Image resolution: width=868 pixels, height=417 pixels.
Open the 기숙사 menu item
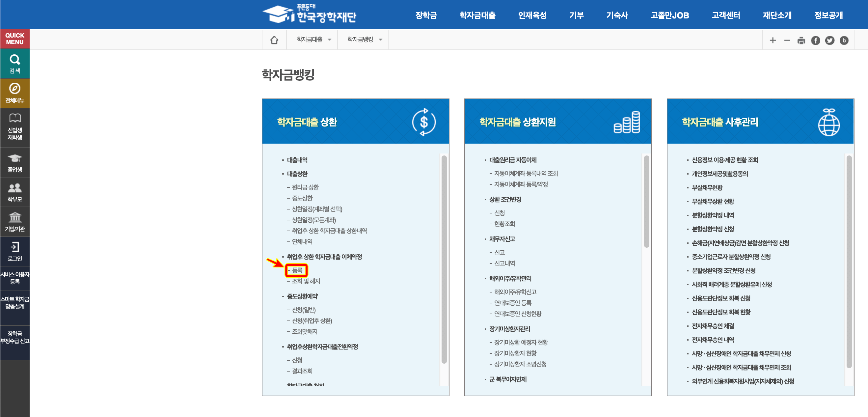[x=617, y=15]
